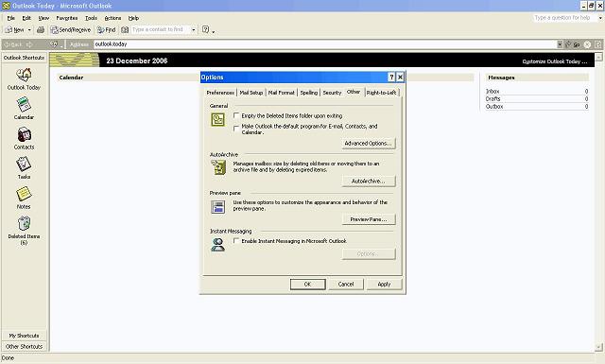The height and width of the screenshot is (364, 605).
Task: Switch to the Spelling tab
Action: [309, 93]
